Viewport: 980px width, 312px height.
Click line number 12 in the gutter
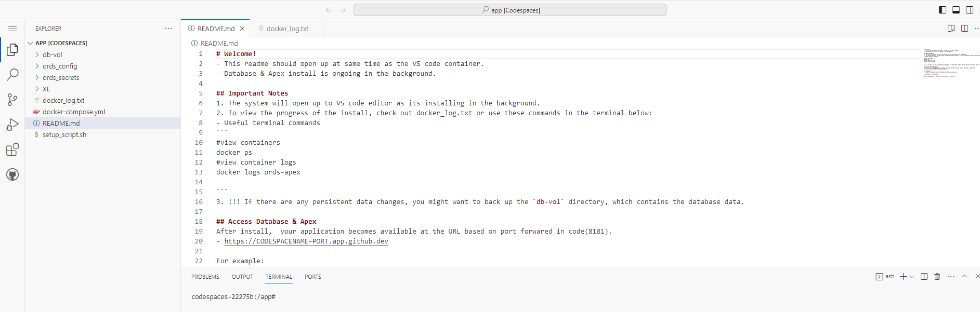coord(199,162)
